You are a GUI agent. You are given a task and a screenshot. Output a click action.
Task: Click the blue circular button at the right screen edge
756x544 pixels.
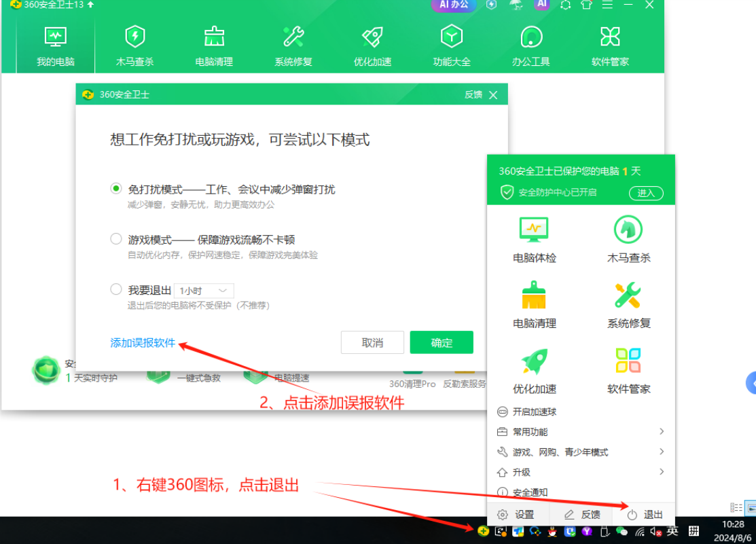click(751, 384)
